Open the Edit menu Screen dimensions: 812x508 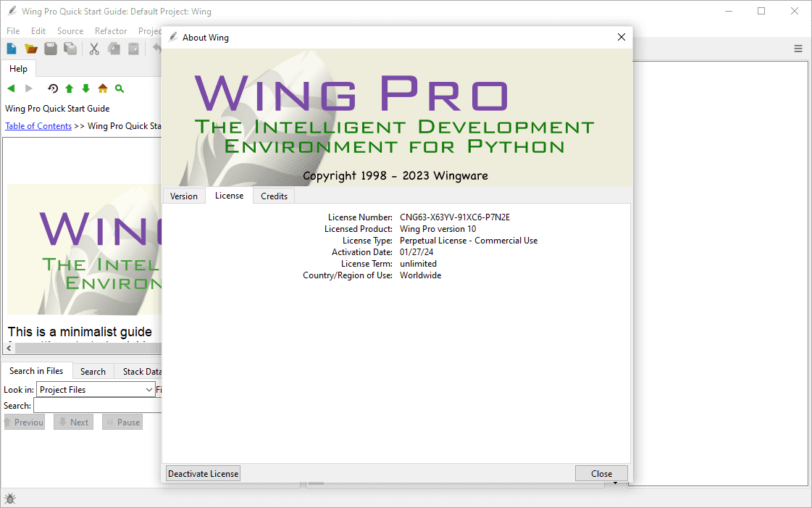pos(38,31)
